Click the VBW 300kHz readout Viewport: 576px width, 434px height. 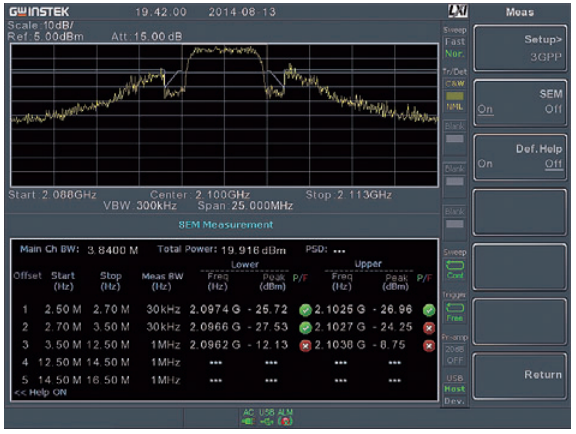(x=140, y=205)
